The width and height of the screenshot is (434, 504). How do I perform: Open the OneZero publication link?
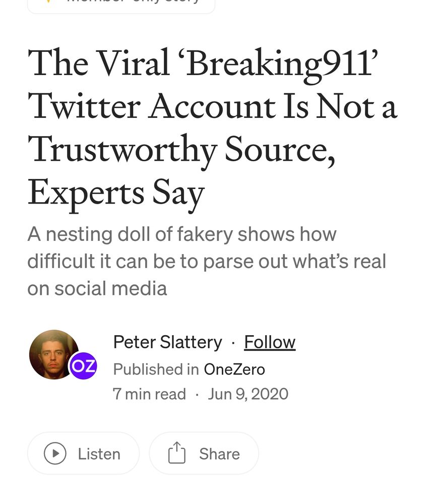[234, 369]
